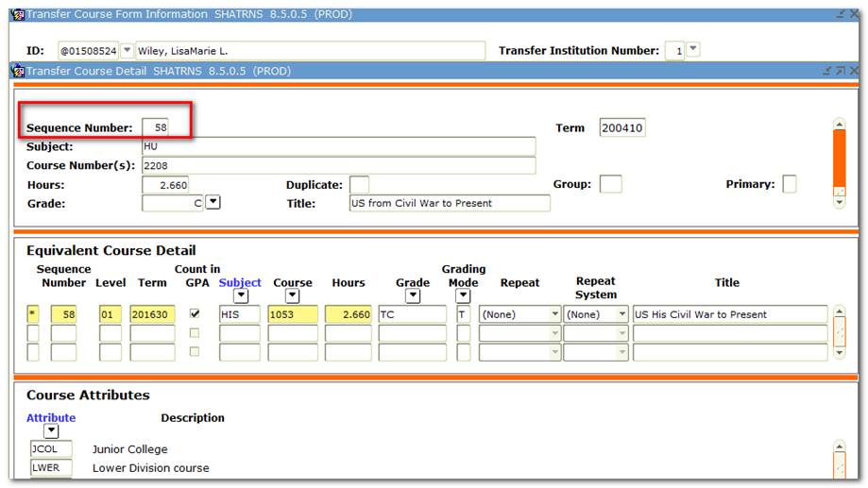
Task: Check the Count in GPA box in second row
Action: (x=196, y=333)
